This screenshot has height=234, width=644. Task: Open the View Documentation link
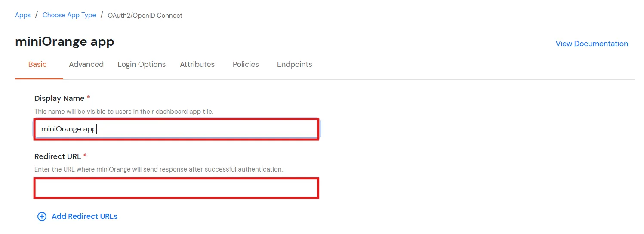pos(592,44)
